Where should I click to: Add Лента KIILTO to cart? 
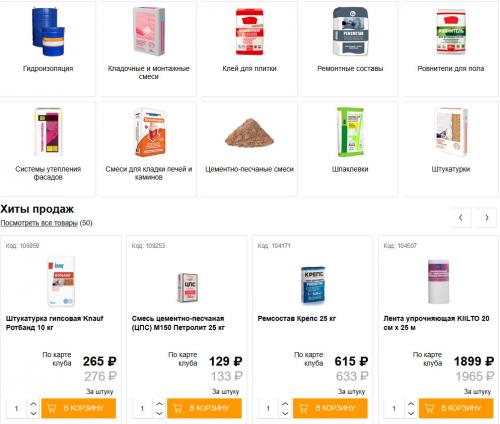456,408
